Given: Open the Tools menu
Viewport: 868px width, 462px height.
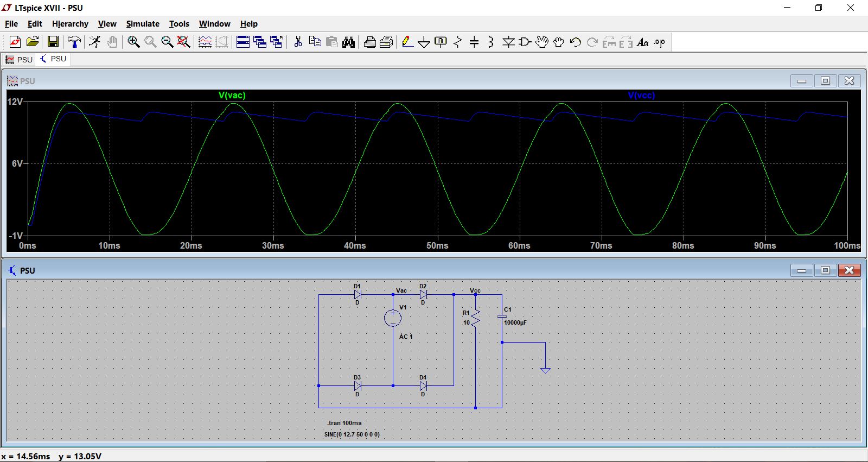Looking at the screenshot, I should (x=179, y=24).
